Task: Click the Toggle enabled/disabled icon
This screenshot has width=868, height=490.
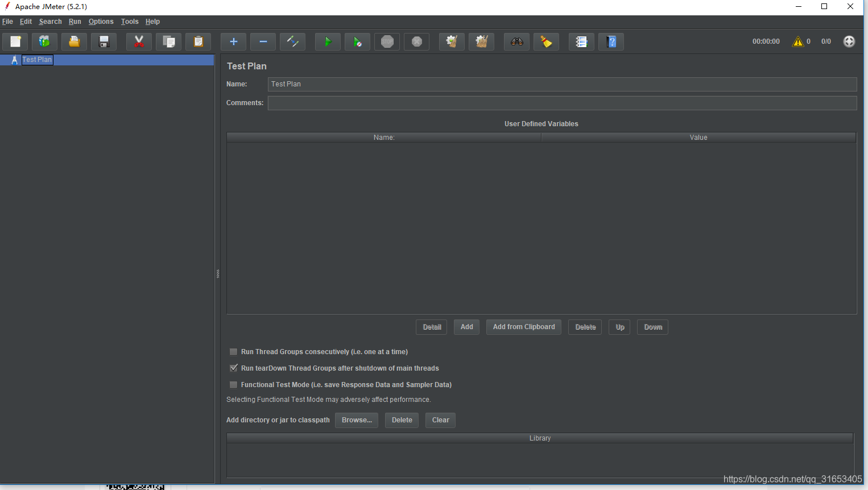Action: point(293,41)
